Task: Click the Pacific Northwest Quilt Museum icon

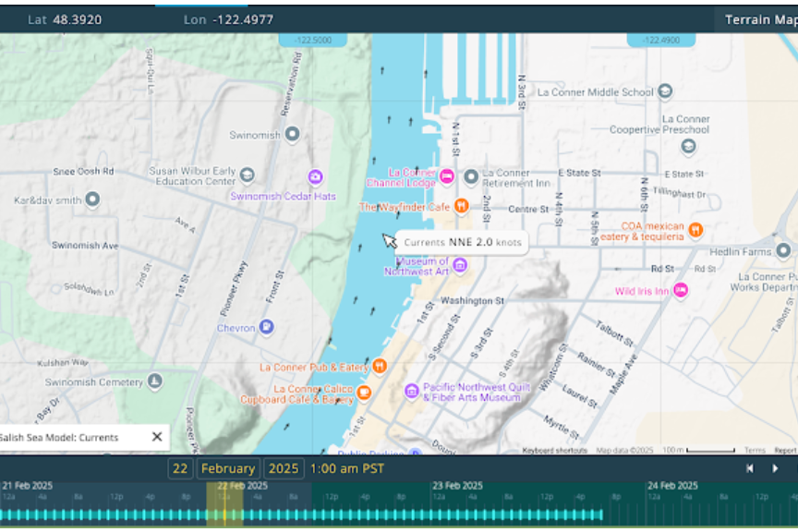Action: pos(411,391)
